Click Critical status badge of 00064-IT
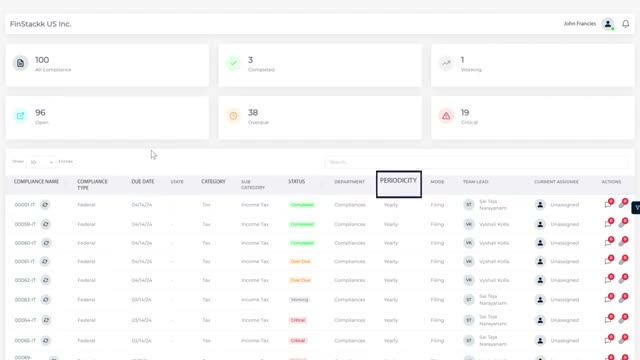Viewport: 640px width, 360px height. click(x=298, y=320)
